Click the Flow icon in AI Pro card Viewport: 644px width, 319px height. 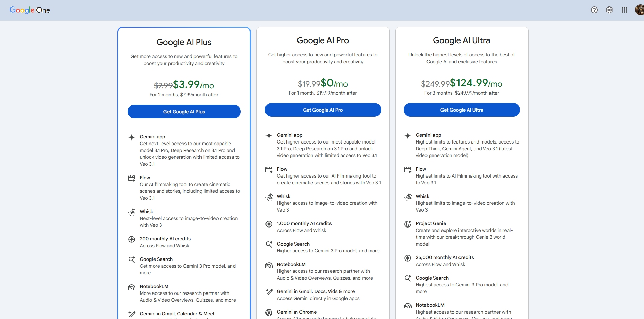click(269, 170)
